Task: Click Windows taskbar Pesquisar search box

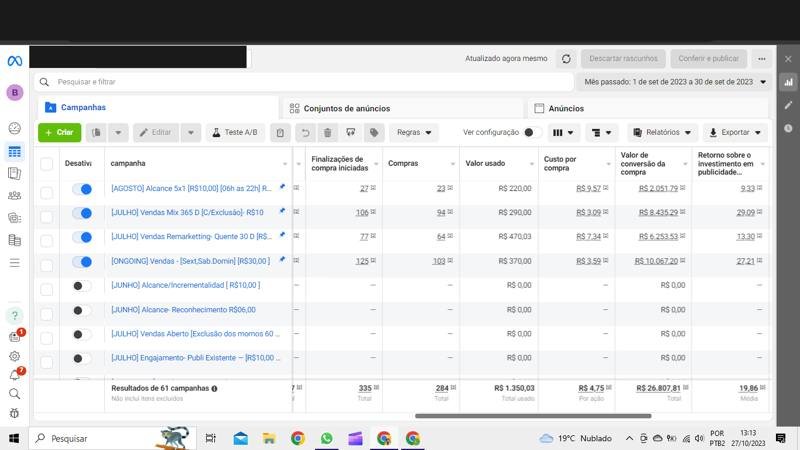Action: tap(112, 438)
